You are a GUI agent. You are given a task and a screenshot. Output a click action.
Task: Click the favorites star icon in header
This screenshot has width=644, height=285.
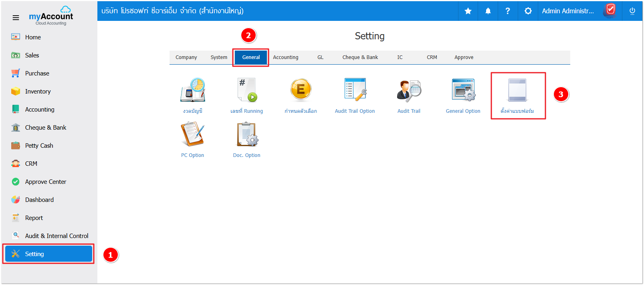click(x=468, y=11)
